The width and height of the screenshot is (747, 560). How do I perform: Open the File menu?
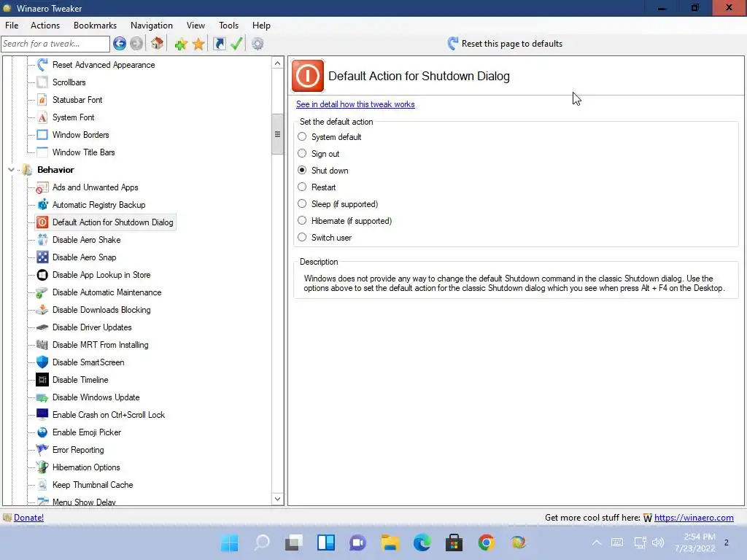[12, 26]
